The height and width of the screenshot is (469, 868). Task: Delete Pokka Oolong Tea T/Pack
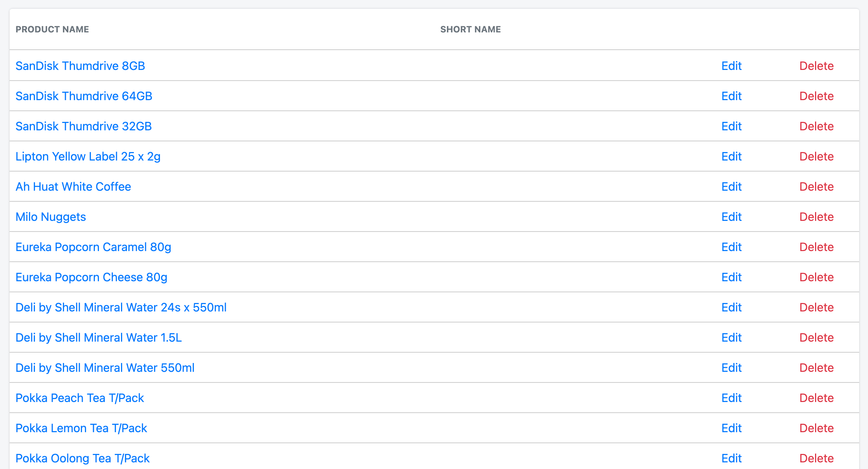(x=817, y=458)
